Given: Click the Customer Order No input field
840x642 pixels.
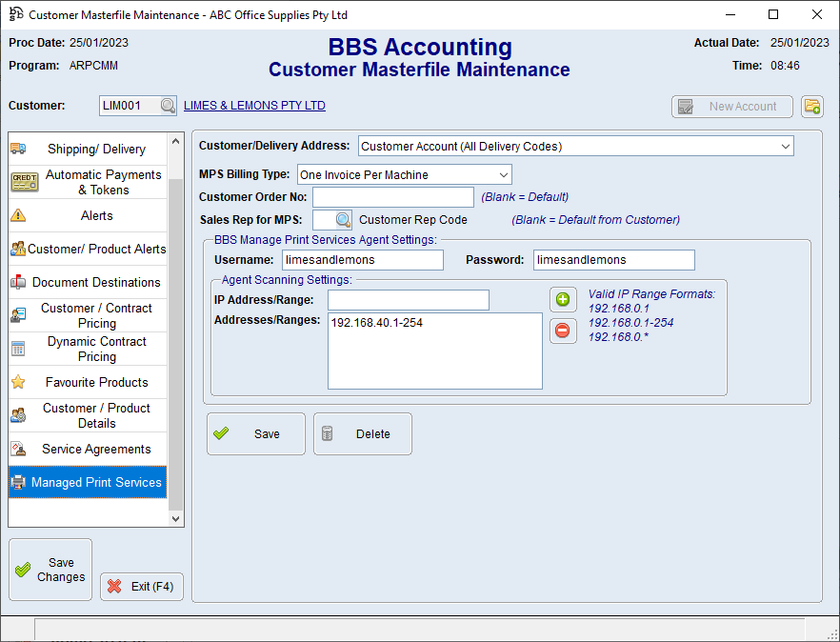Looking at the screenshot, I should click(x=392, y=197).
